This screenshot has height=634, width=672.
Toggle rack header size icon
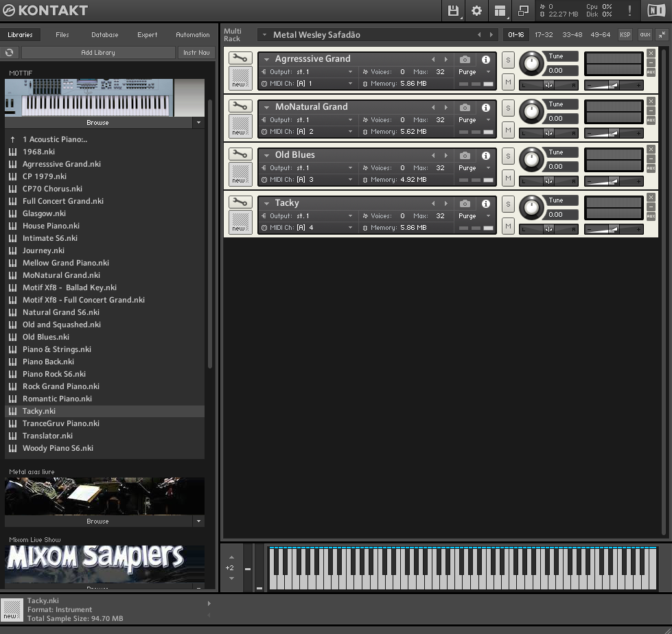point(662,35)
